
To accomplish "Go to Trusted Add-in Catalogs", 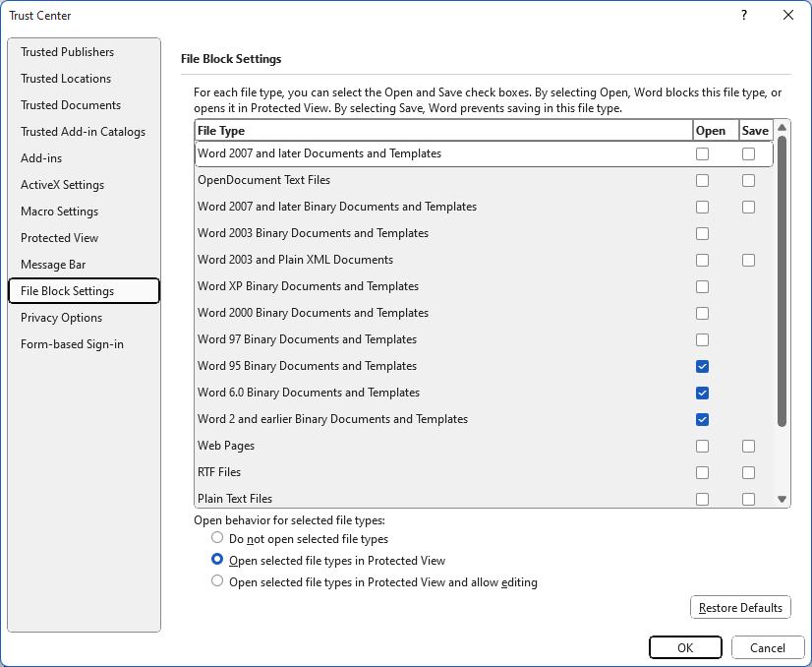I will pos(84,132).
